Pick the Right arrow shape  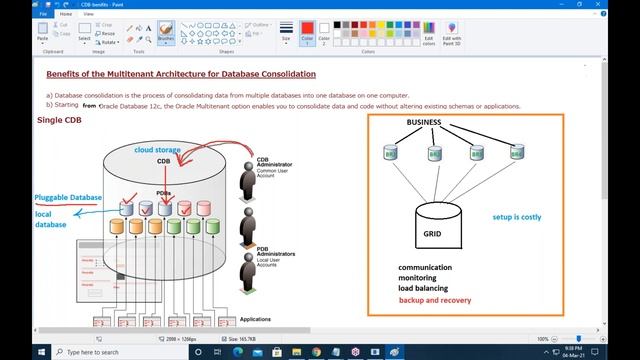[x=216, y=33]
